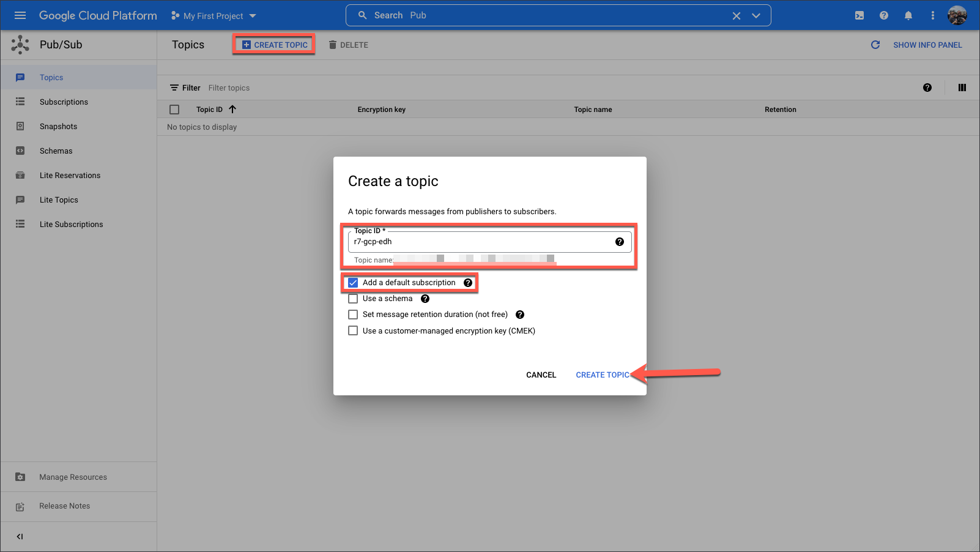Check Set message retention duration checkbox

353,315
